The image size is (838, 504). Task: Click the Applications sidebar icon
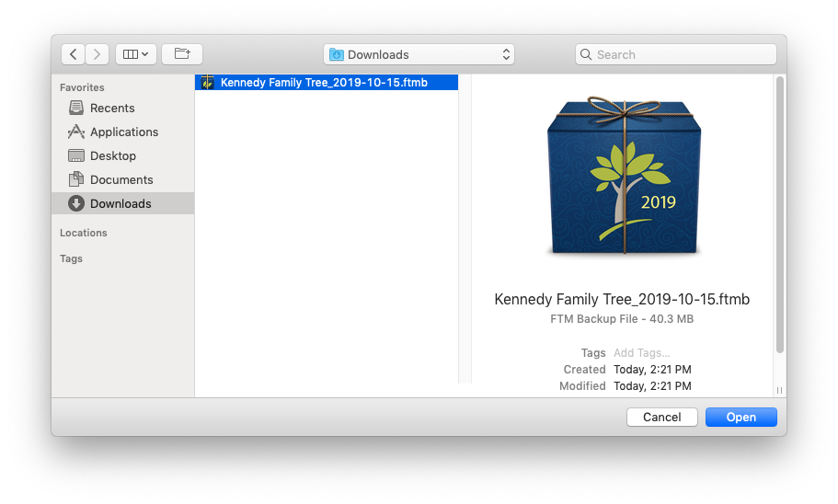coord(76,132)
